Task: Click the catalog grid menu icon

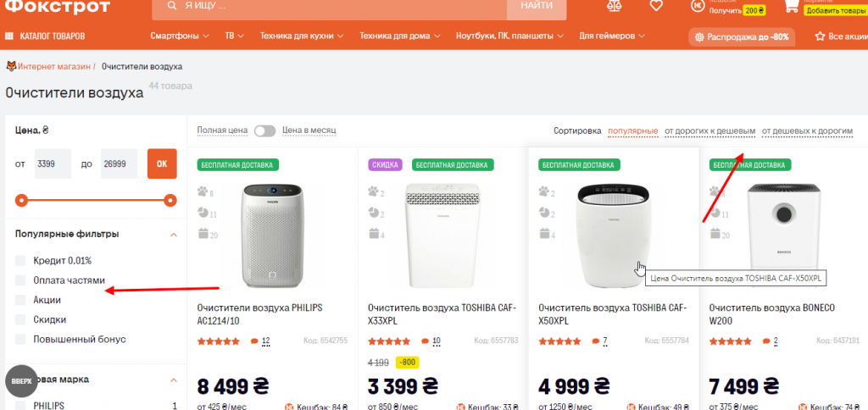Action: [x=10, y=36]
